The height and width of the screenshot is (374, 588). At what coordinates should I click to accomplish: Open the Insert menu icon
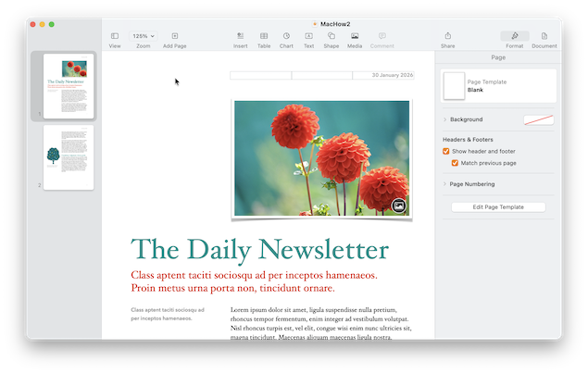[241, 36]
